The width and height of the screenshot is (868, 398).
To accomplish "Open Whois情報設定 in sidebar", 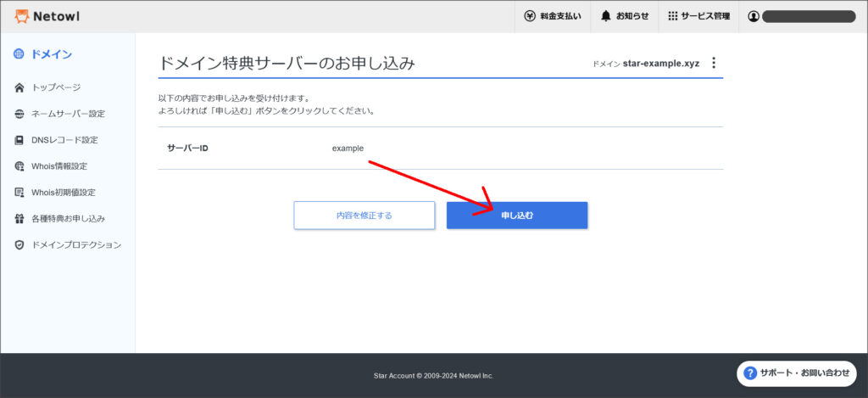I will coord(59,166).
